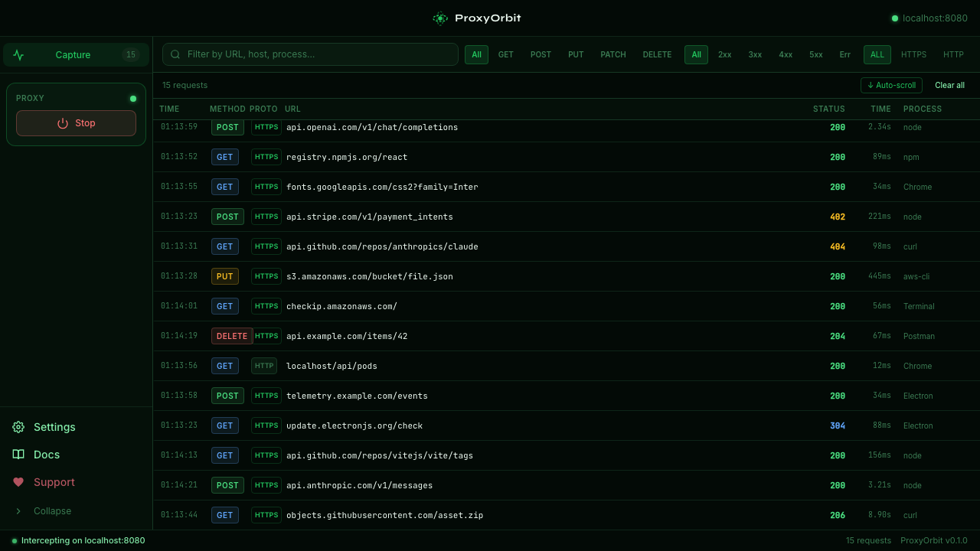This screenshot has height=551, width=980.
Task: Filter requests by POST method
Action: point(541,54)
